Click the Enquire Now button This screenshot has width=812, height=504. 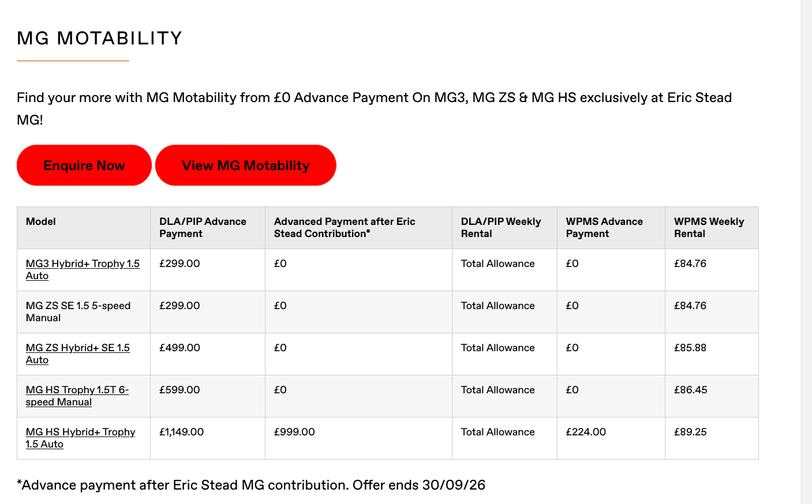[x=84, y=166]
